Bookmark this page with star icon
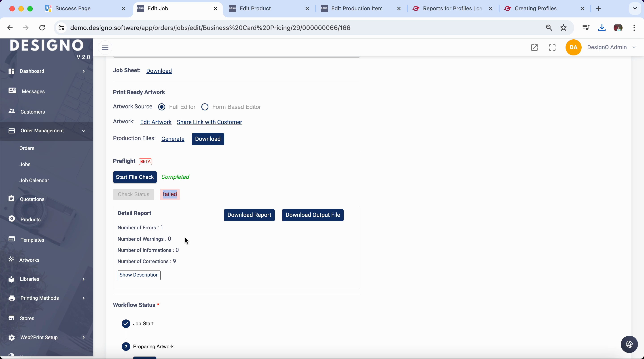 [563, 28]
